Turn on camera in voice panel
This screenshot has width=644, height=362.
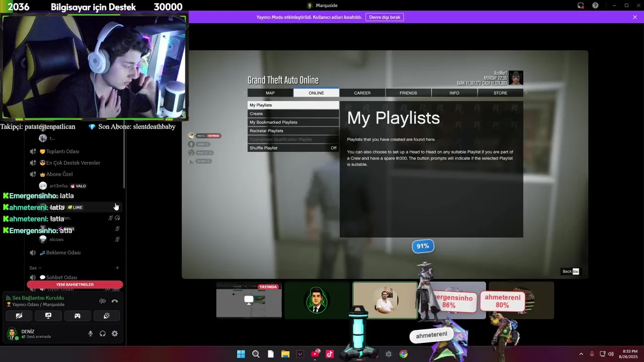click(x=19, y=316)
